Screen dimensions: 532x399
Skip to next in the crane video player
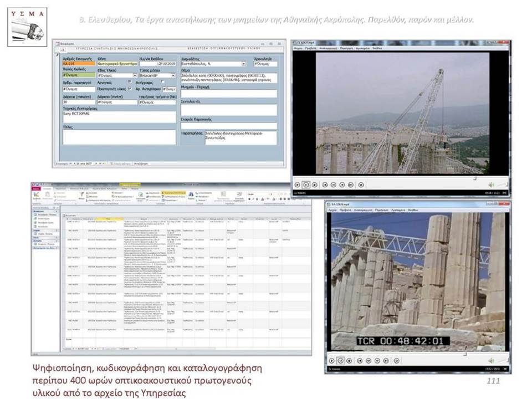351,185
